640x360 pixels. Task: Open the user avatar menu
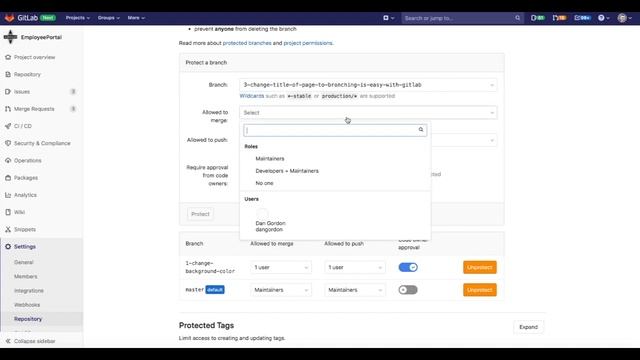pos(624,18)
